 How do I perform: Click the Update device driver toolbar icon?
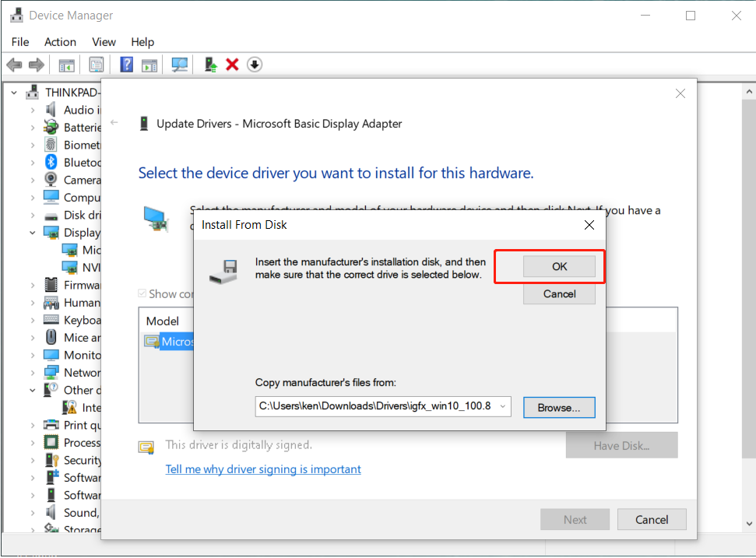tap(209, 64)
